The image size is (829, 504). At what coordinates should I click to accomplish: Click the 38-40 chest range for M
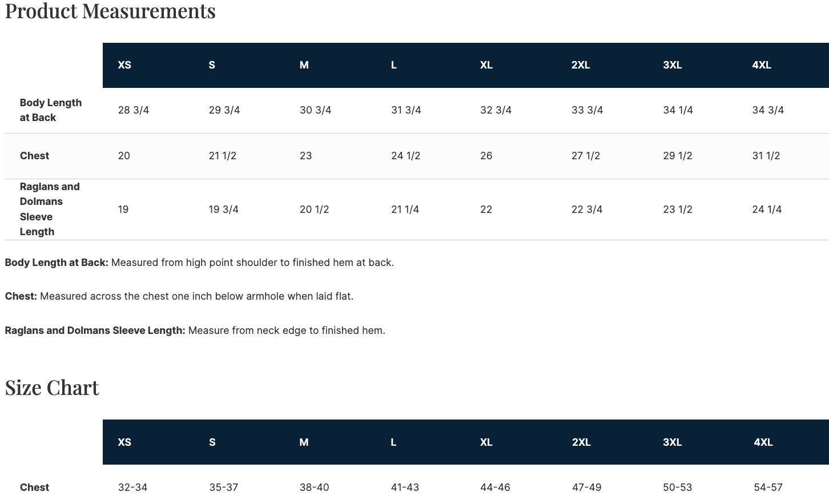(314, 487)
